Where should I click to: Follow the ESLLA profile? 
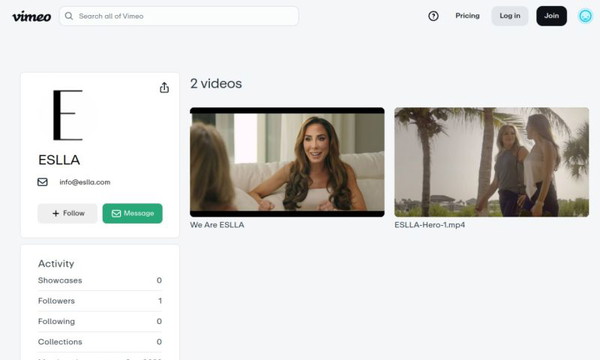67,213
